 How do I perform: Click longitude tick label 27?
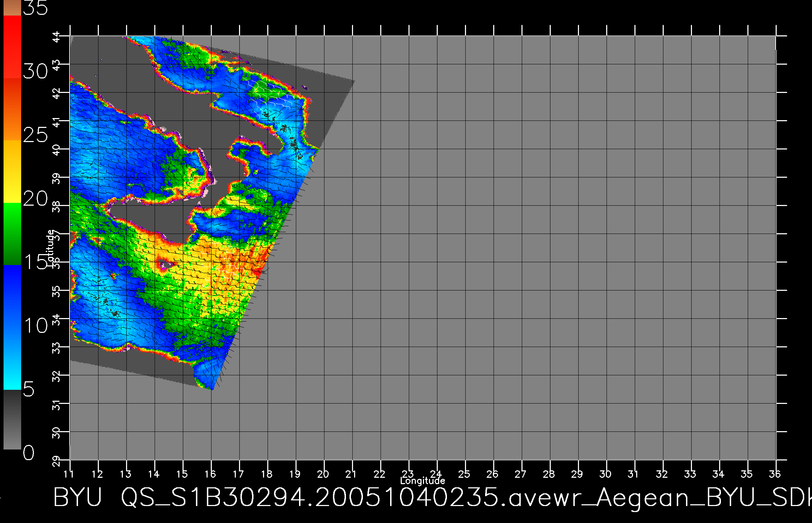coord(521,474)
